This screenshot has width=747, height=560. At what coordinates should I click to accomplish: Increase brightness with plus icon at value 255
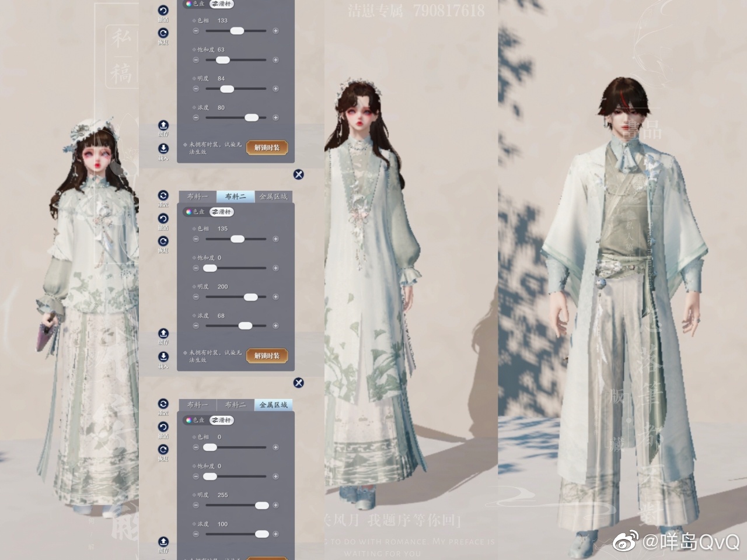(275, 505)
